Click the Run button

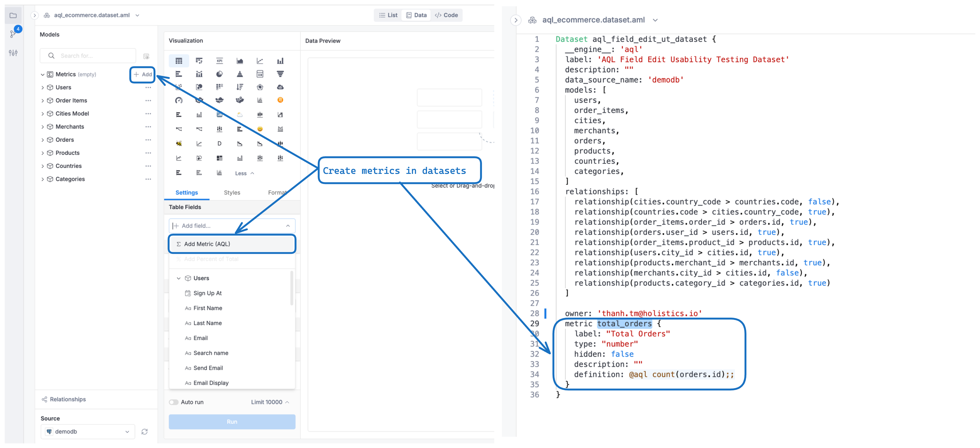tap(232, 422)
